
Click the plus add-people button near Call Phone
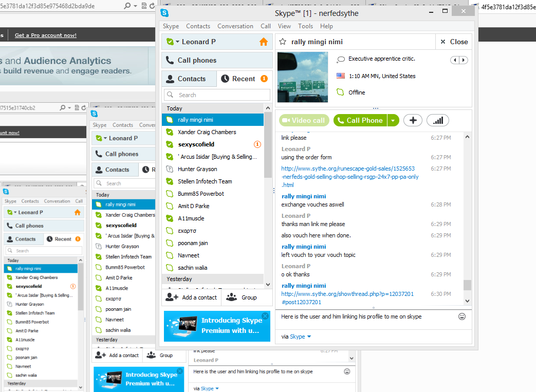pyautogui.click(x=413, y=120)
